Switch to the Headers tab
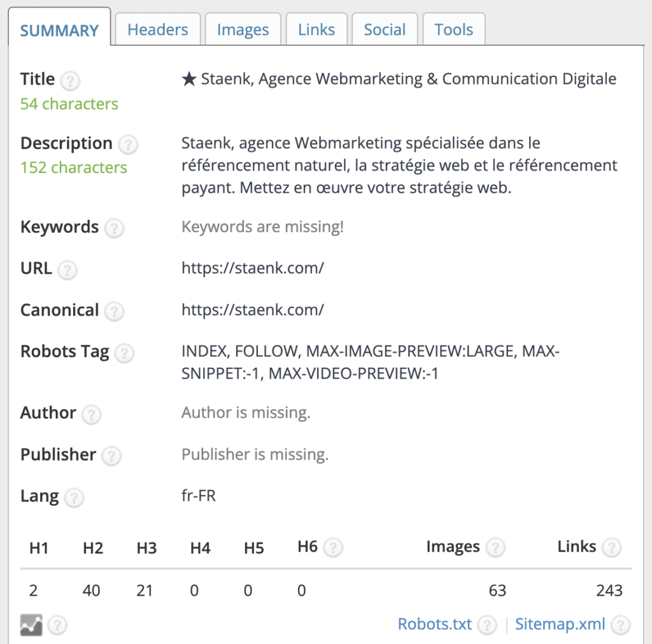Image resolution: width=652 pixels, height=644 pixels. (x=158, y=29)
